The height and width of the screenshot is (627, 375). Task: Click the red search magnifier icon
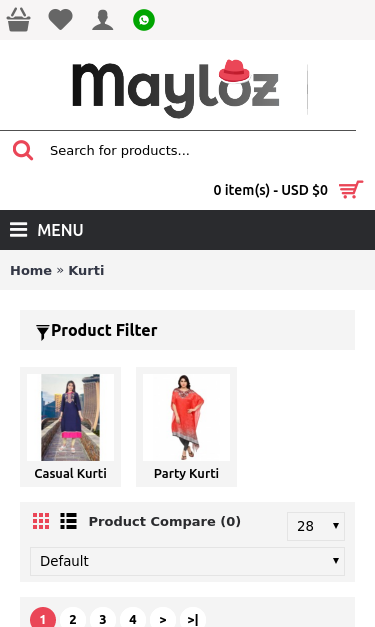[x=23, y=150]
